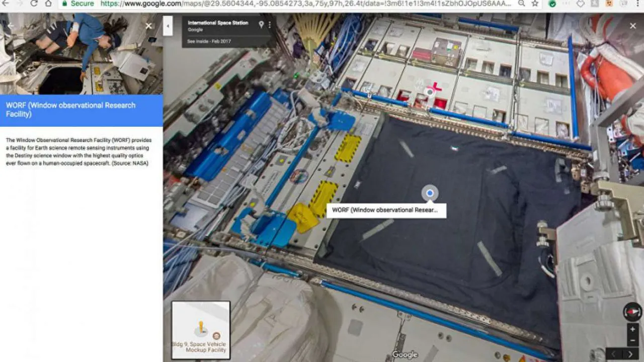Zoom in with the plus button

[632, 329]
